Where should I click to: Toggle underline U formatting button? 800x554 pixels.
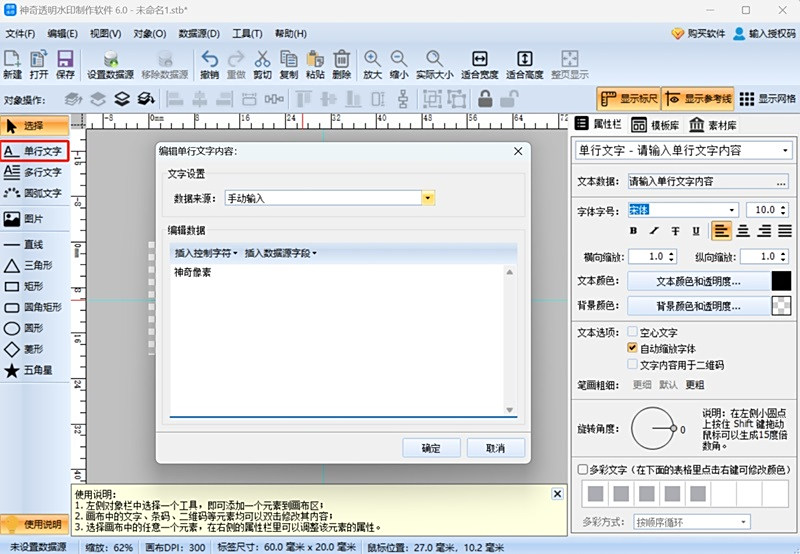pos(696,231)
